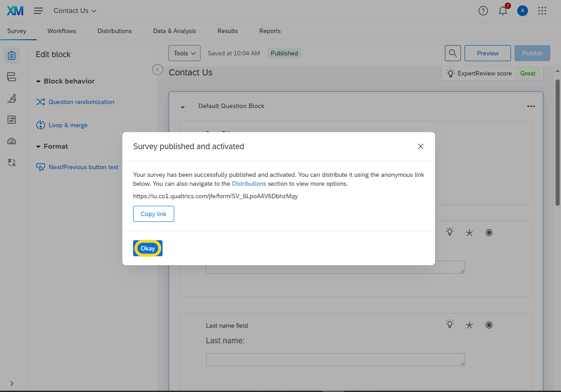The width and height of the screenshot is (561, 392).
Task: Collapse the Default Question Block
Action: pyautogui.click(x=183, y=107)
